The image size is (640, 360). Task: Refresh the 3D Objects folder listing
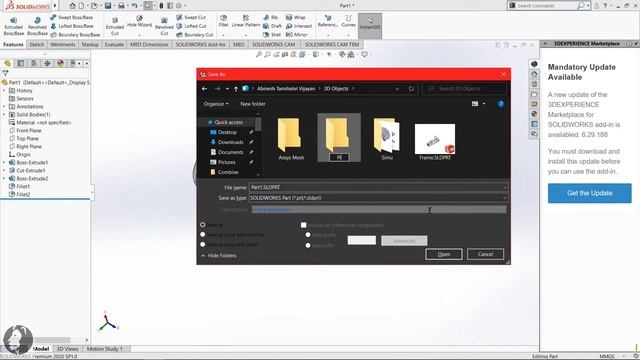coord(411,89)
